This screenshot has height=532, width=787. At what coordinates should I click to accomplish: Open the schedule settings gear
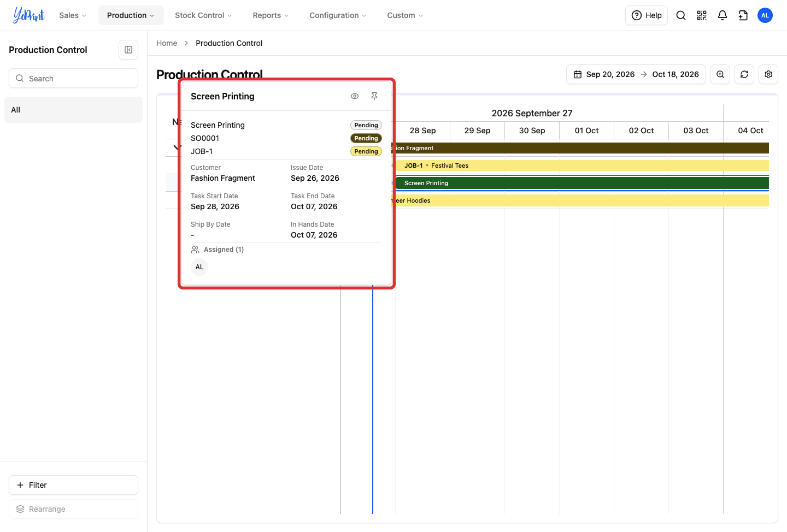(x=768, y=74)
